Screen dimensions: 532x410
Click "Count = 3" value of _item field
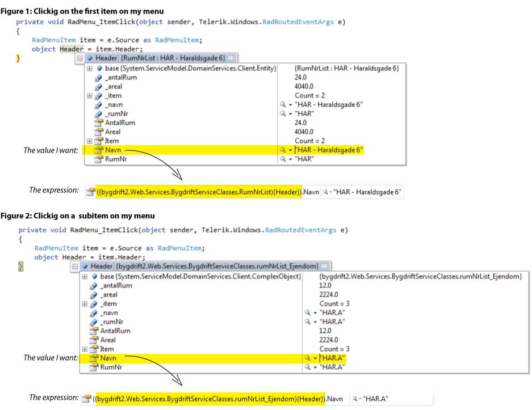tap(334, 304)
